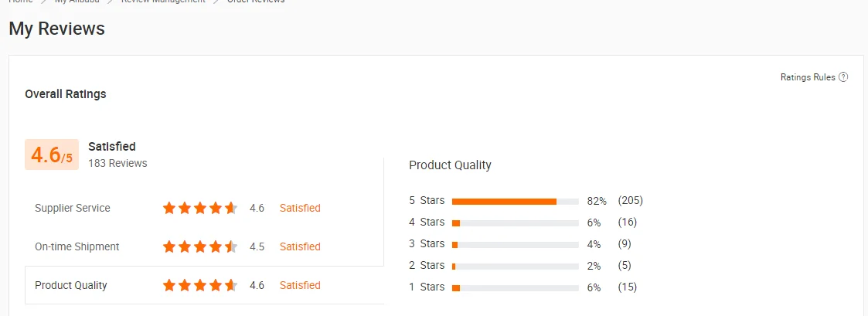Switch to the On-time Shipment rating row

(x=77, y=246)
